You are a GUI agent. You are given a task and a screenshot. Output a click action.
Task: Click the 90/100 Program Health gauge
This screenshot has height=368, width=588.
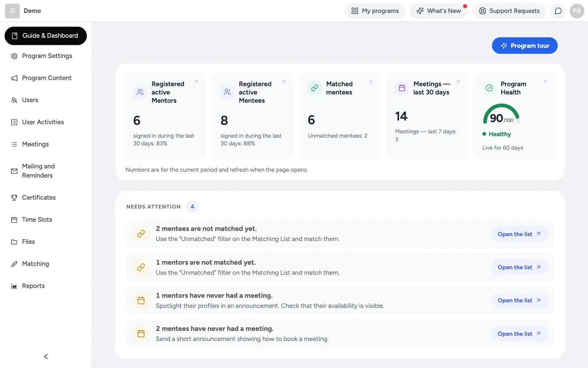pyautogui.click(x=501, y=114)
